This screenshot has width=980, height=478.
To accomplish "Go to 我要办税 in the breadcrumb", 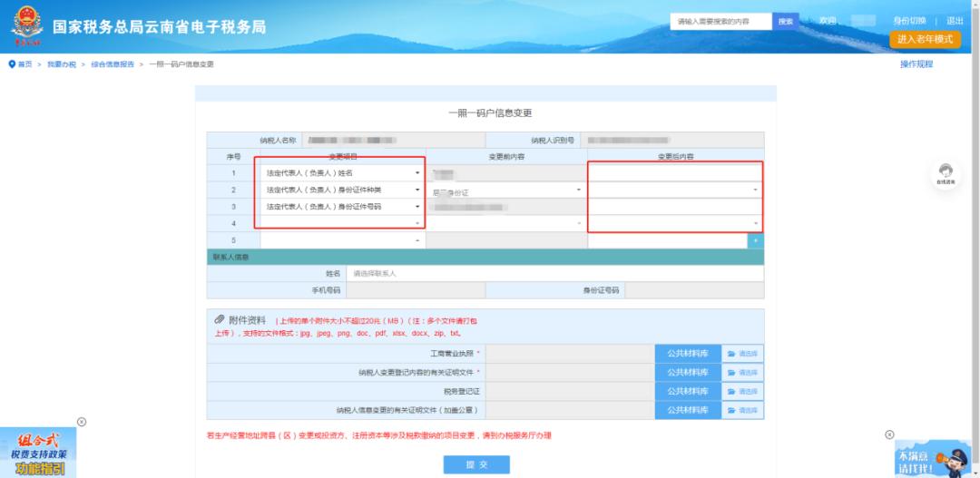I will tap(62, 64).
